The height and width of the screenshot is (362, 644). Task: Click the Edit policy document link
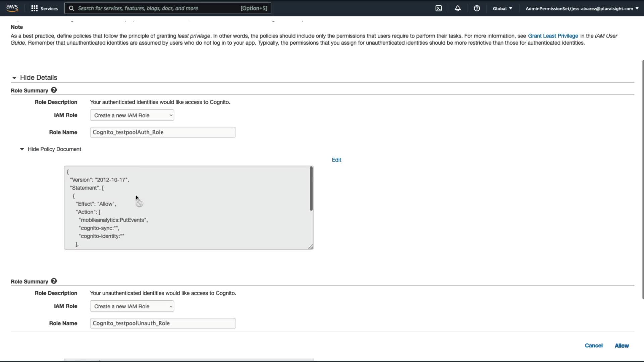[x=336, y=160]
